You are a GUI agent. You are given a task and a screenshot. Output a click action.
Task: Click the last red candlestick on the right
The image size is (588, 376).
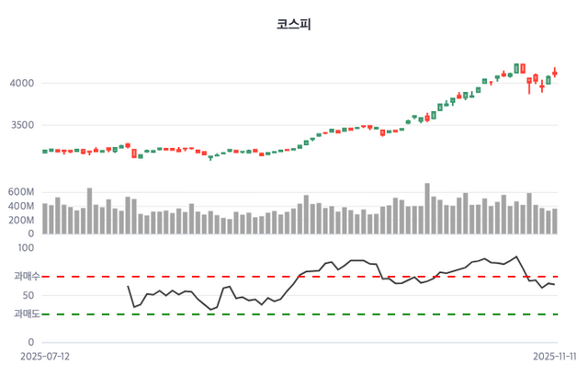[x=555, y=74]
